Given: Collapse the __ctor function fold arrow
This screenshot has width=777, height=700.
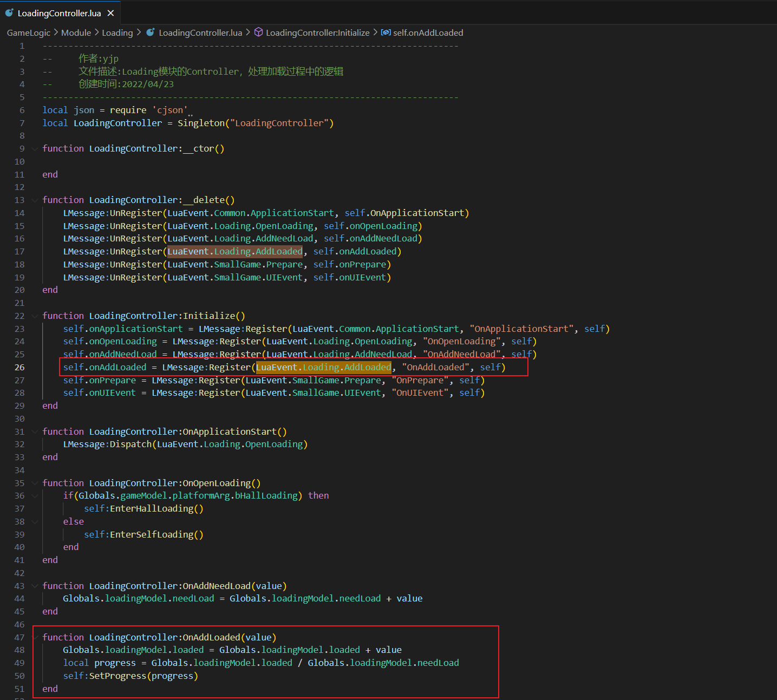Looking at the screenshot, I should (35, 148).
